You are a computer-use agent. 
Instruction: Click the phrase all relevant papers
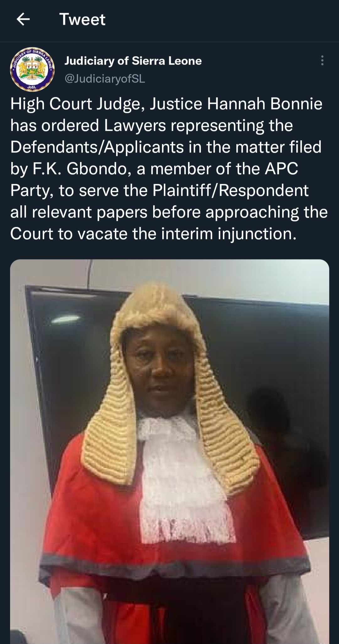pyautogui.click(x=78, y=212)
